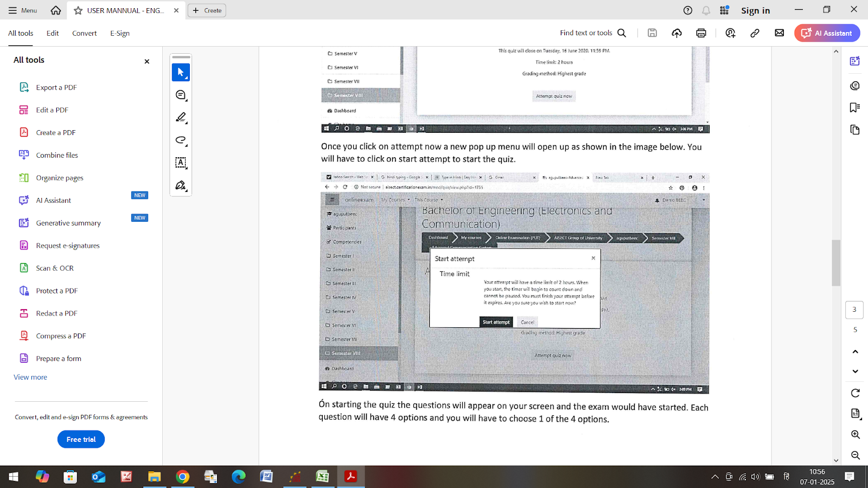Open the notifications bell icon
The image size is (868, 488).
click(x=706, y=10)
